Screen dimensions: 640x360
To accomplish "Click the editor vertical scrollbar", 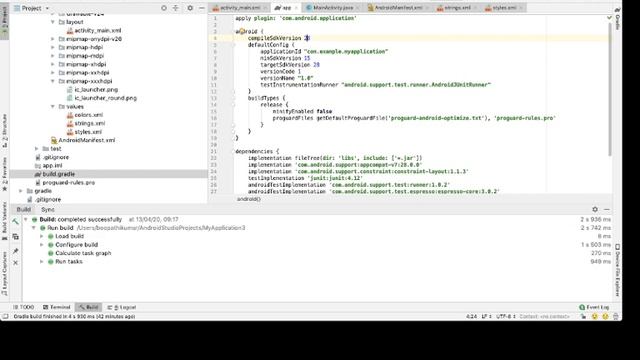I will (x=610, y=90).
